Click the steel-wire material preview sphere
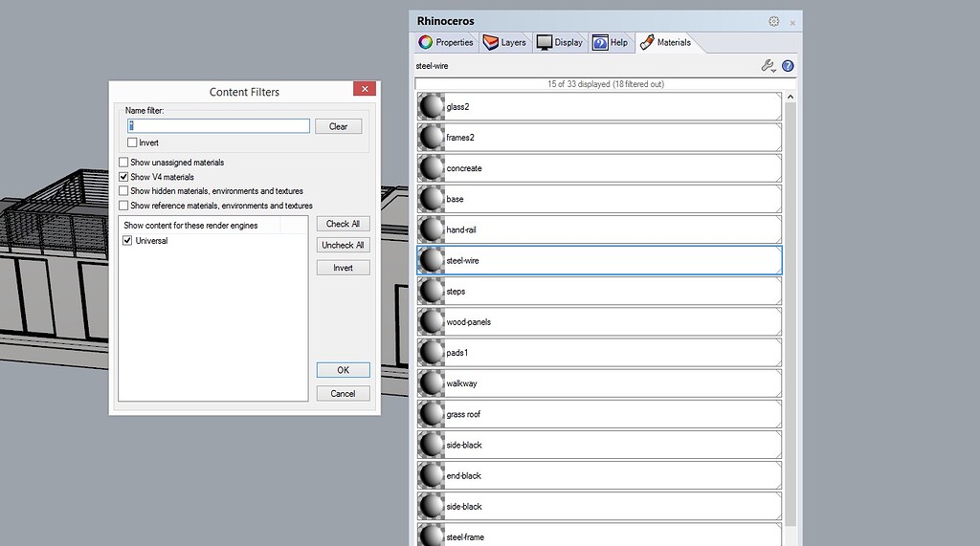980x546 pixels. pos(432,260)
